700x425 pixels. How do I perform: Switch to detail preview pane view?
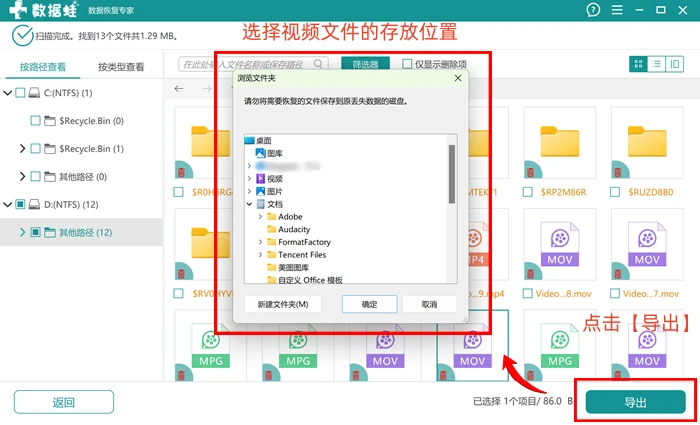tap(675, 64)
